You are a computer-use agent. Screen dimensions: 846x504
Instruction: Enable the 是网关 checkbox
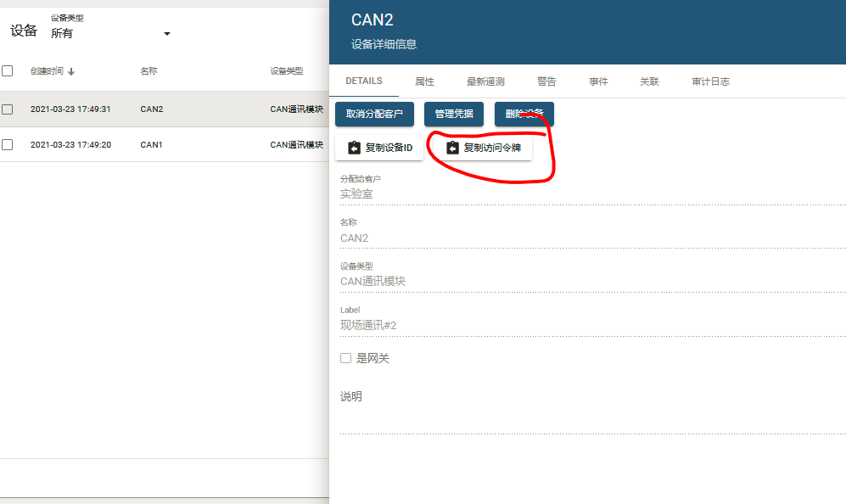point(346,358)
